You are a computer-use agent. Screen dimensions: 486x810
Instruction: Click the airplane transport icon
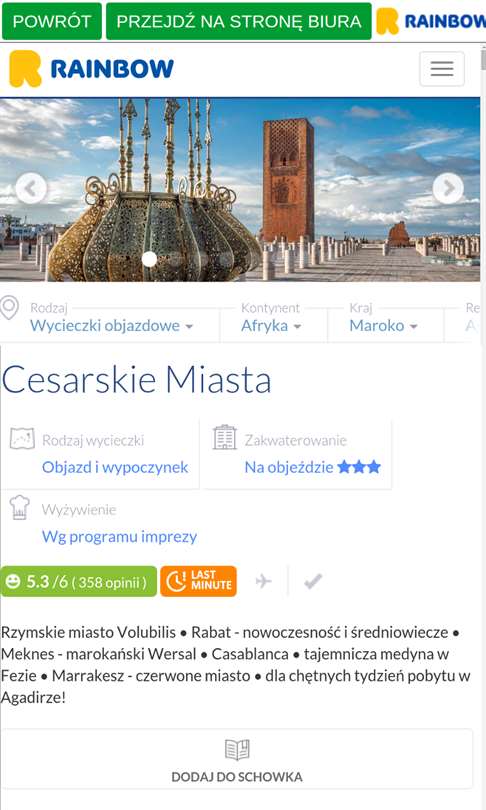263,581
